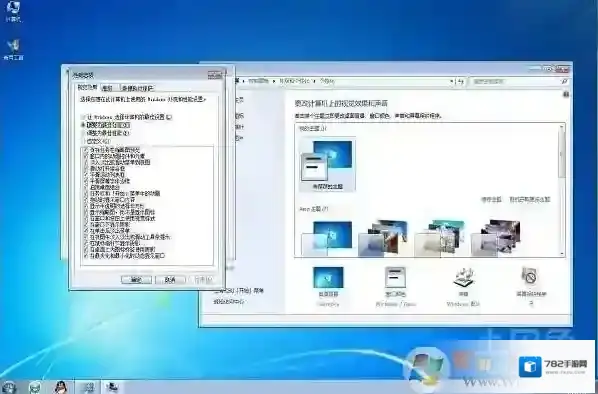
Task: Click refresh button beside the address bar
Action: coord(461,81)
